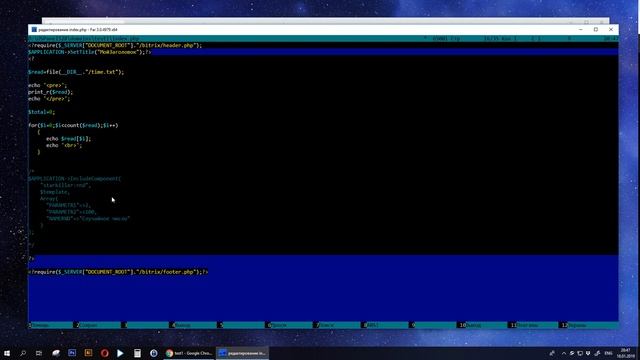
Task: Open the Far window system menu icon
Action: 34,29
